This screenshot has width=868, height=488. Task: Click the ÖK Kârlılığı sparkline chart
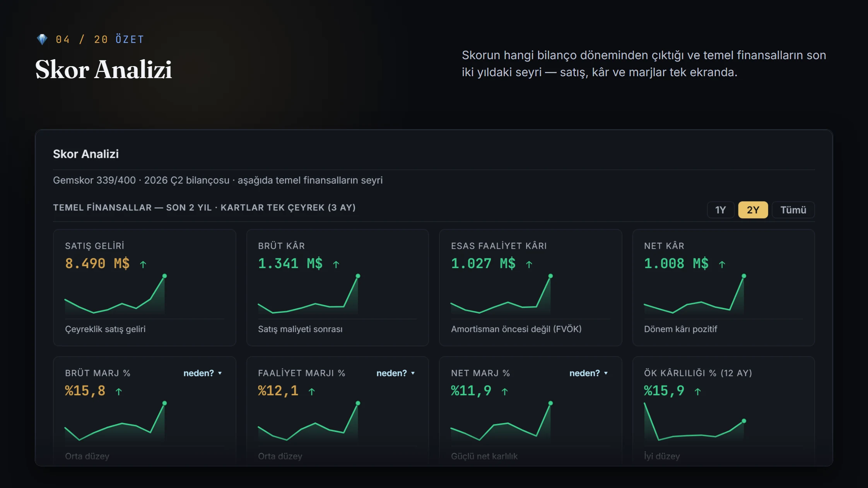[695, 422]
